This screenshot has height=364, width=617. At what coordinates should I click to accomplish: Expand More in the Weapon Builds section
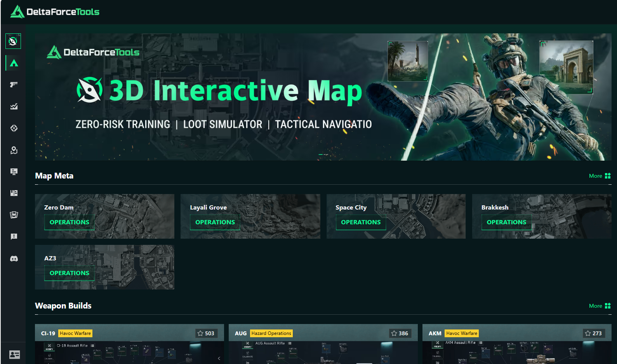point(600,306)
